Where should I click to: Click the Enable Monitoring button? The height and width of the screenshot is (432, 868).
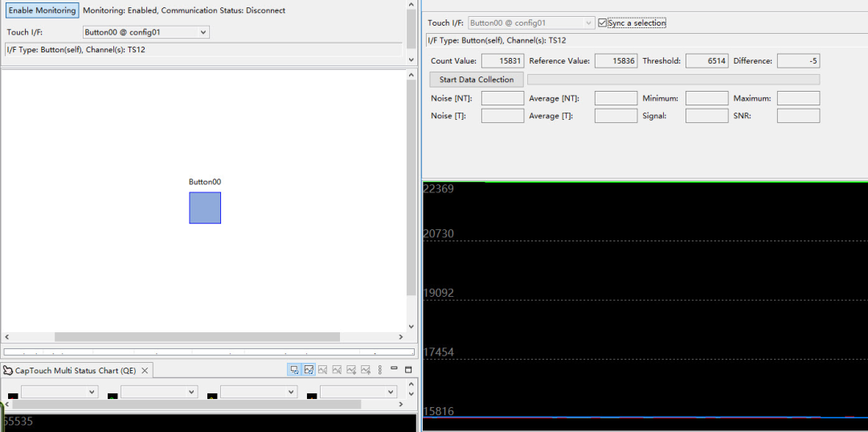tap(42, 10)
